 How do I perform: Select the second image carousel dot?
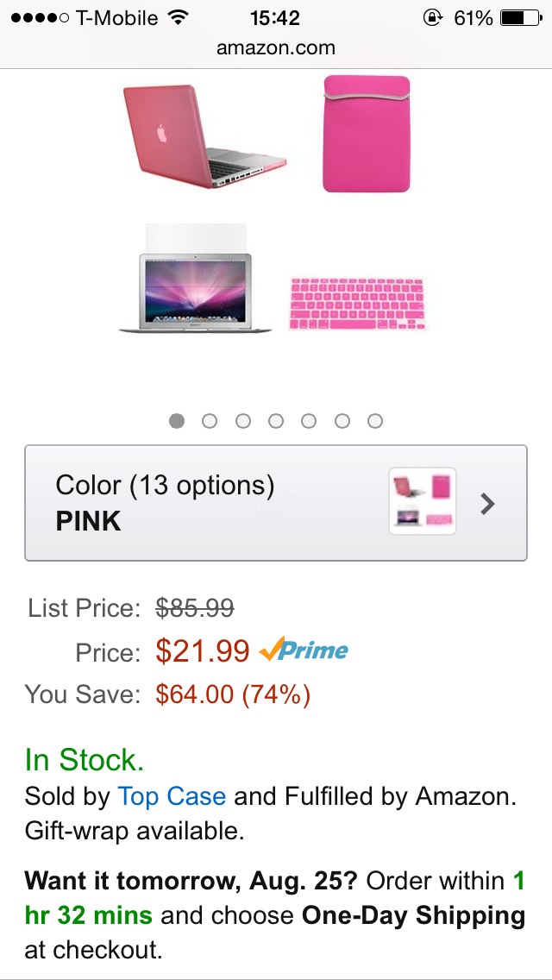pos(210,421)
